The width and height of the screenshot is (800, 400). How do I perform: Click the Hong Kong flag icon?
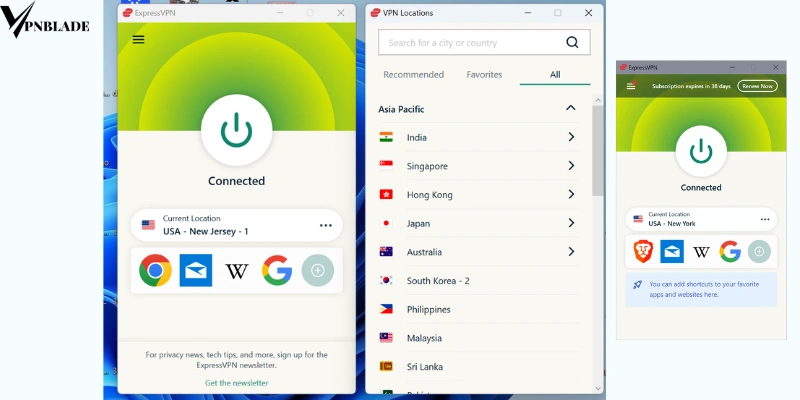point(386,194)
